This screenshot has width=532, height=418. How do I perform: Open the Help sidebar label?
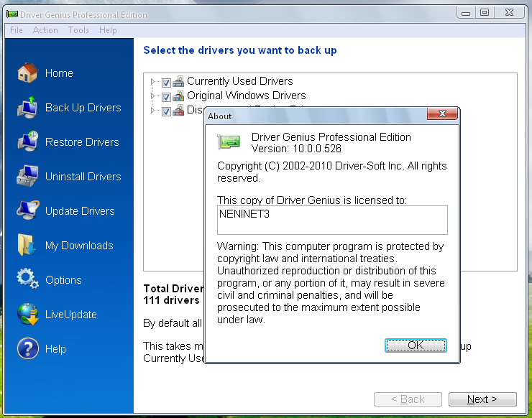[x=55, y=349]
